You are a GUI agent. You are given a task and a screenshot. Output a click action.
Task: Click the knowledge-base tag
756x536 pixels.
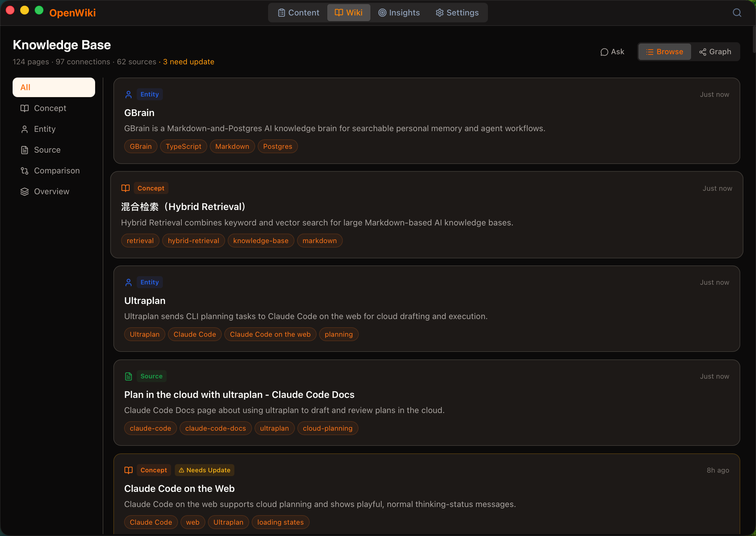261,241
